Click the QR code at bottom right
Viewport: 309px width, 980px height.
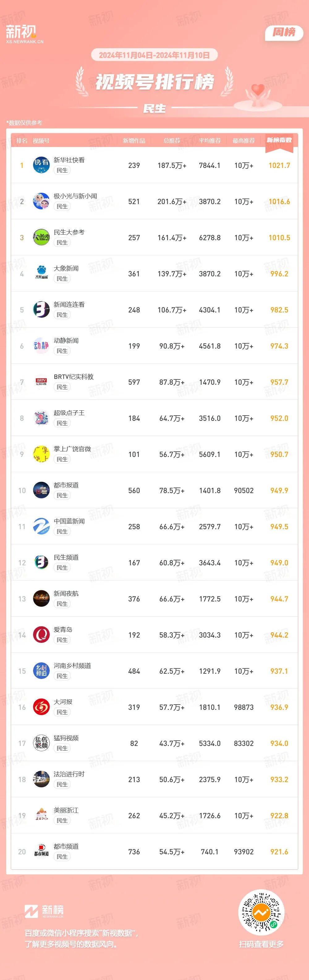click(x=261, y=913)
